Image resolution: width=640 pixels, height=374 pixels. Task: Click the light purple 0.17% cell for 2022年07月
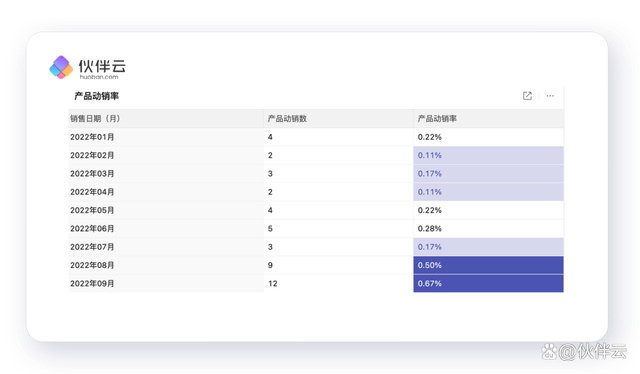pos(489,247)
